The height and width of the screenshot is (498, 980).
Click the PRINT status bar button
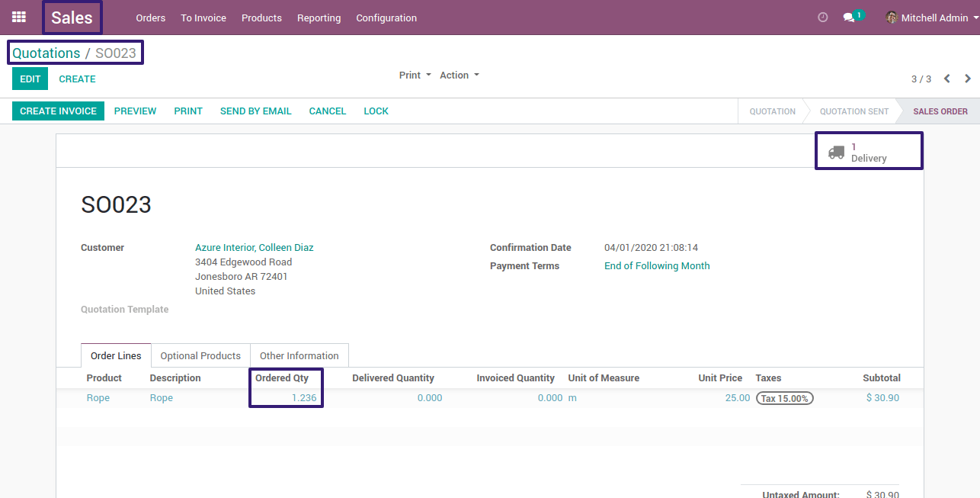(188, 111)
